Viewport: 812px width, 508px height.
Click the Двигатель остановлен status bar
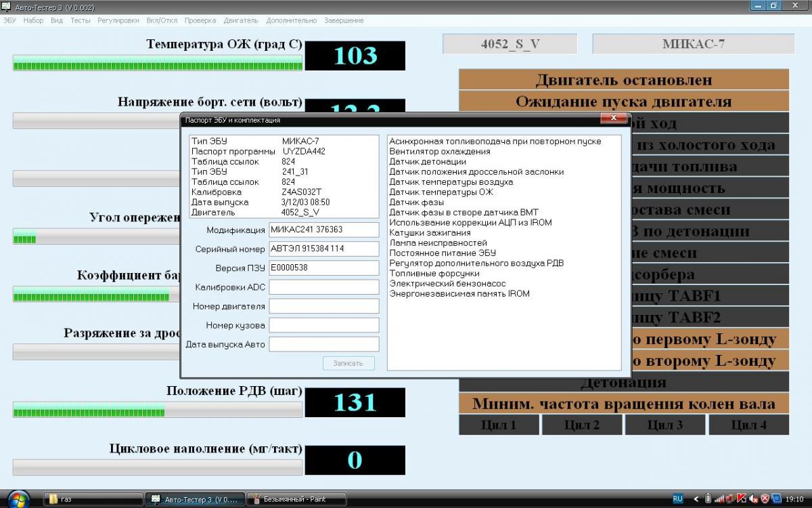624,79
